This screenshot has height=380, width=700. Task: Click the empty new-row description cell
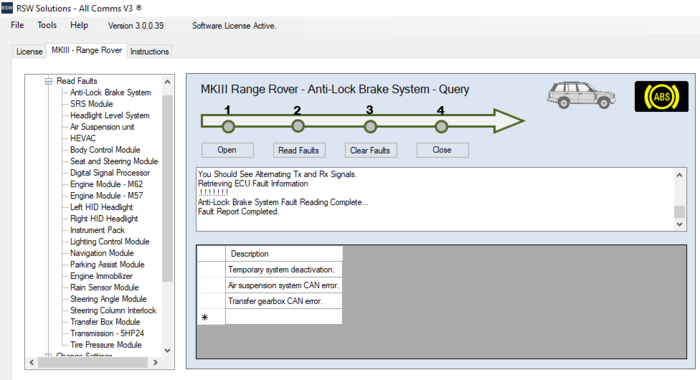284,317
